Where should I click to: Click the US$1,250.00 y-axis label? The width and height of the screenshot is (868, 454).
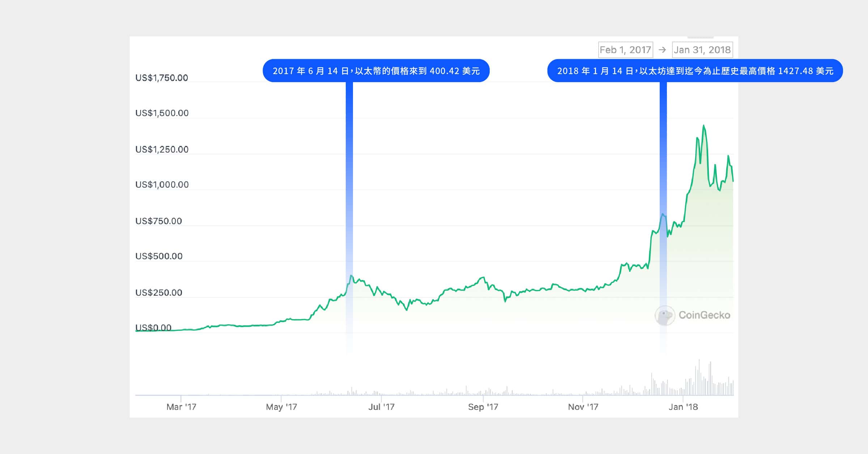[x=162, y=149]
